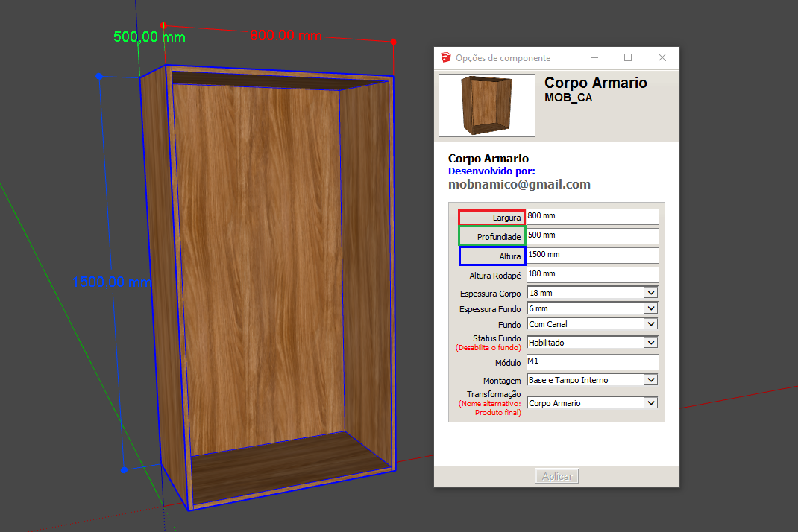
Task: Expand the Espessura Fundo dropdown
Action: pos(650,308)
